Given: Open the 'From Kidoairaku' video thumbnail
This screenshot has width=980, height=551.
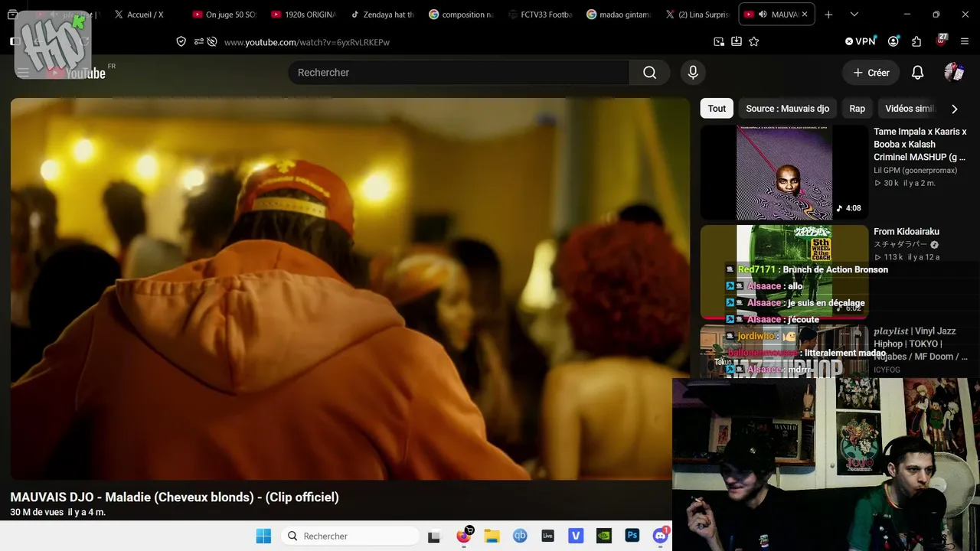Looking at the screenshot, I should tap(785, 272).
